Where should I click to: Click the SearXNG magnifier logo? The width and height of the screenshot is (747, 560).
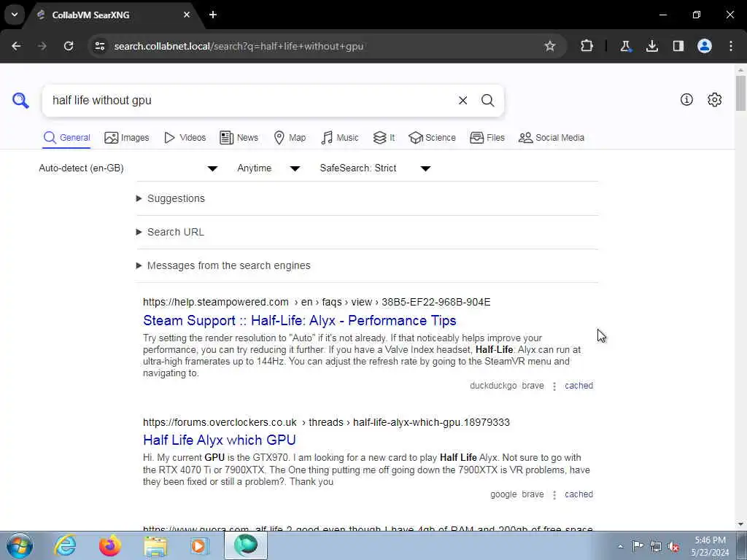click(20, 101)
